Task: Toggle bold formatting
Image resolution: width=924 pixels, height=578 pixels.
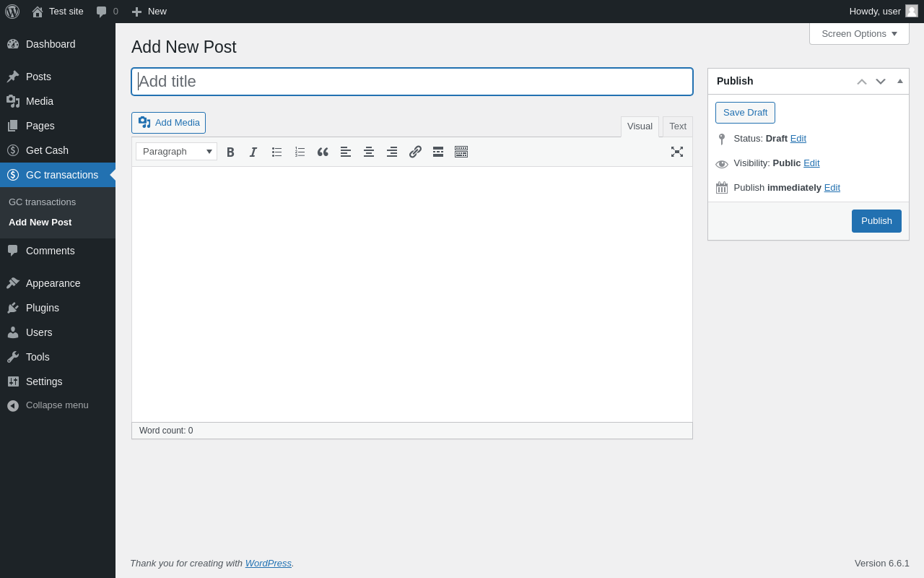Action: click(230, 152)
